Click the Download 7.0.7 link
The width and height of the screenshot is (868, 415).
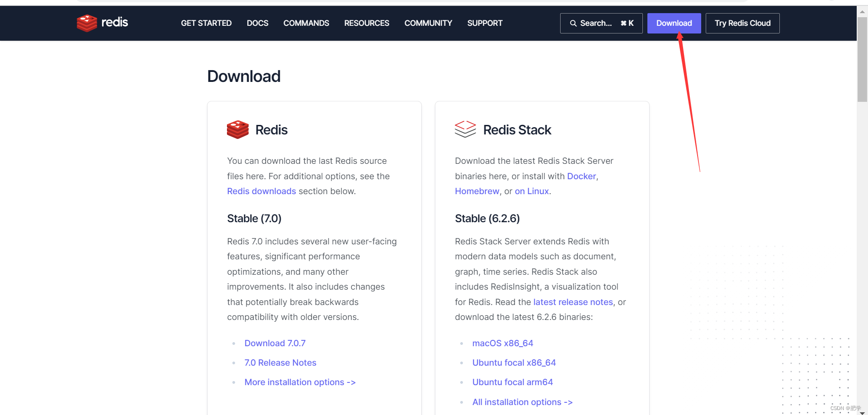click(x=275, y=343)
